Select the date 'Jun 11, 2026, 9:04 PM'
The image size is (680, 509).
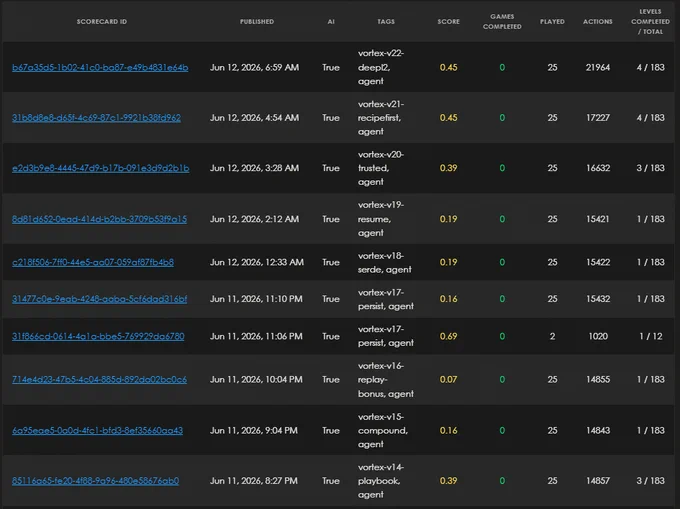click(254, 430)
